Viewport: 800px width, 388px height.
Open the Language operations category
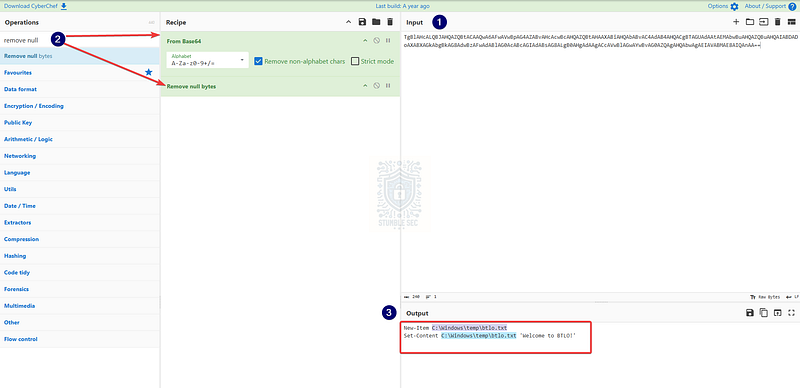pos(80,173)
